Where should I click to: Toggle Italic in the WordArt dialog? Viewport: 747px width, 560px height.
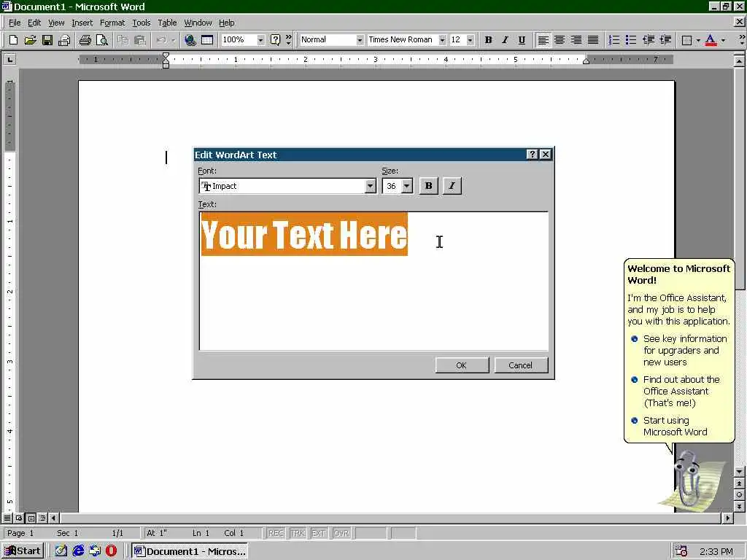(452, 186)
